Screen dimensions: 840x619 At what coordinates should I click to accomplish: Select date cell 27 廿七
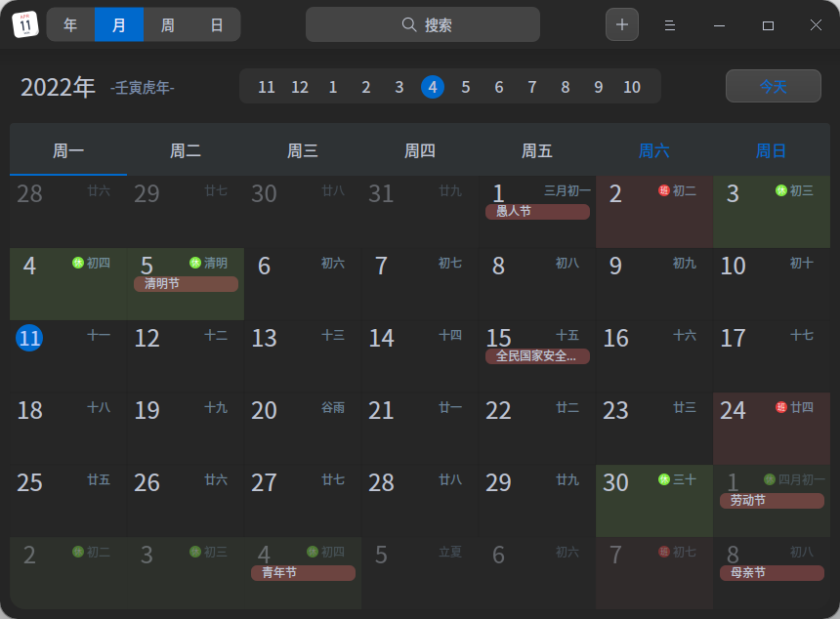pos(303,501)
